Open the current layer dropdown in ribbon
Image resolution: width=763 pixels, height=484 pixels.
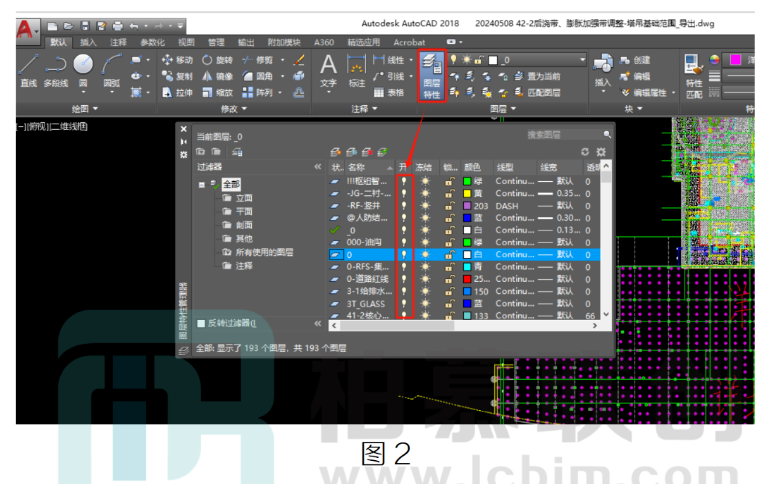(x=582, y=59)
